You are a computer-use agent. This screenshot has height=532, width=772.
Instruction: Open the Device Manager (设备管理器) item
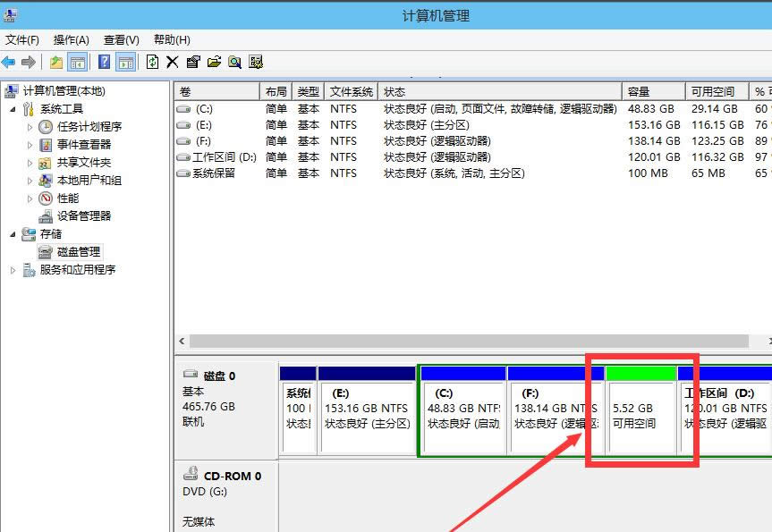[82, 215]
